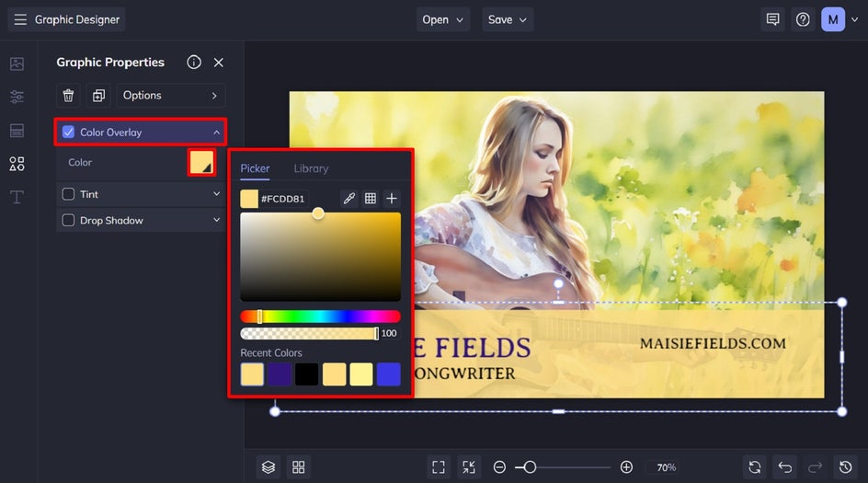Expand the account dropdown chevron
This screenshot has width=868, height=483.
tap(855, 20)
